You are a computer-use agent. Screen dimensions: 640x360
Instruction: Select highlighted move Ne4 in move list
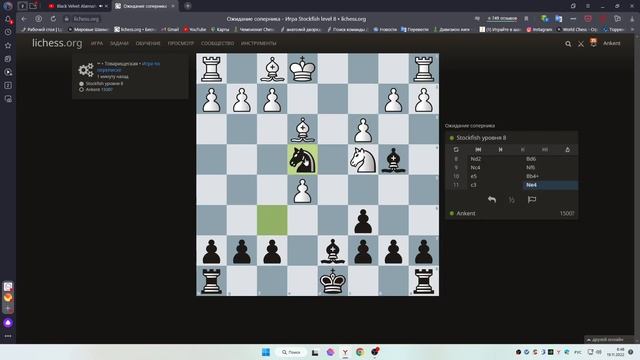[x=550, y=185]
